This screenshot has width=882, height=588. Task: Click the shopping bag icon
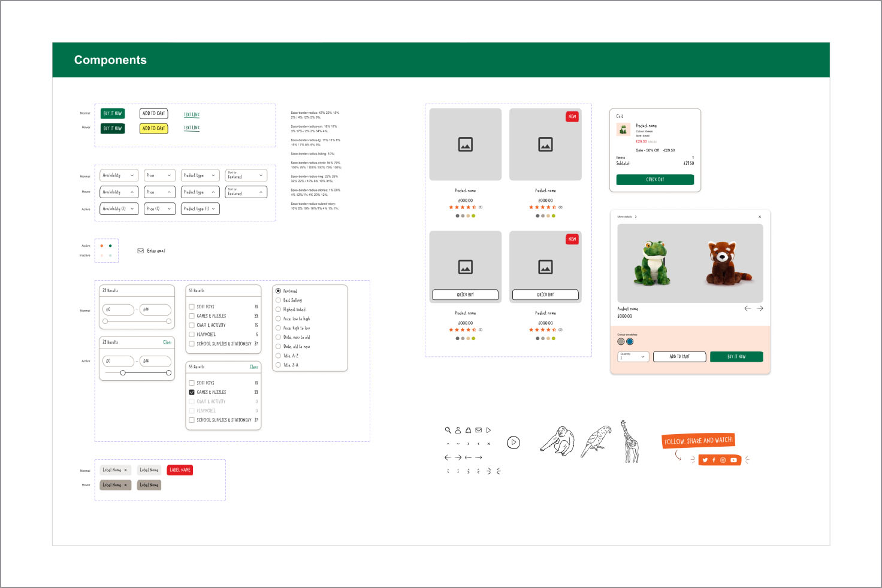468,430
